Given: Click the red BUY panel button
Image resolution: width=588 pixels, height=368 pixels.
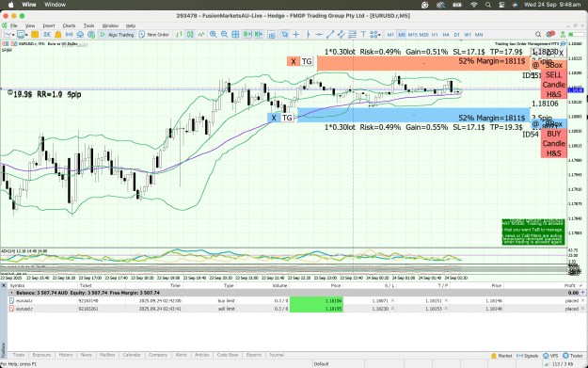Looking at the screenshot, I should click(553, 134).
